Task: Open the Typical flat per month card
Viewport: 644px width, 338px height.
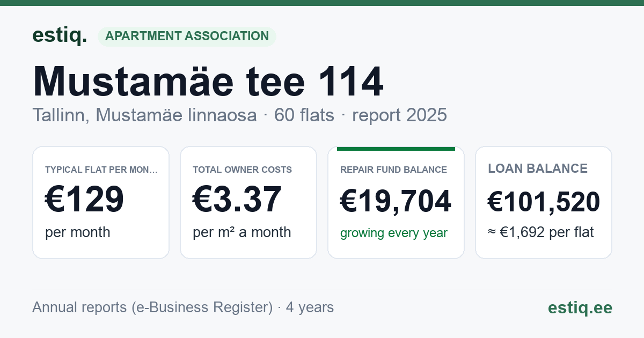Action: click(101, 202)
